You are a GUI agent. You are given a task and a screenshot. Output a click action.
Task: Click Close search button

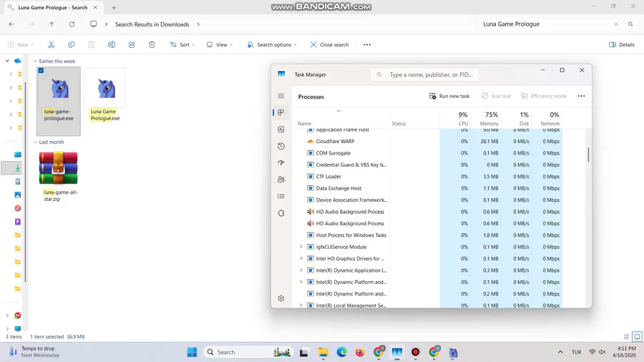[329, 44]
